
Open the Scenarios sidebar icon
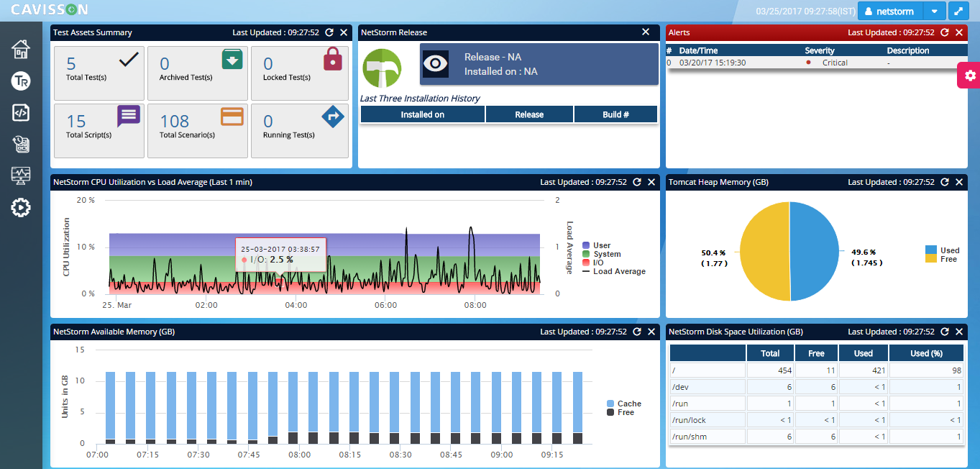coord(21,144)
